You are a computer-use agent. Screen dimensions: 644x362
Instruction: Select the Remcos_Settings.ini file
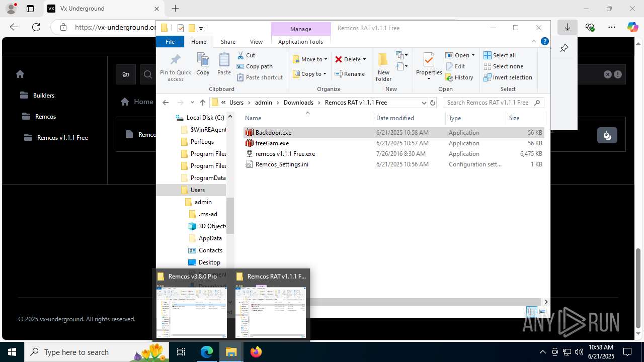pos(393,164)
